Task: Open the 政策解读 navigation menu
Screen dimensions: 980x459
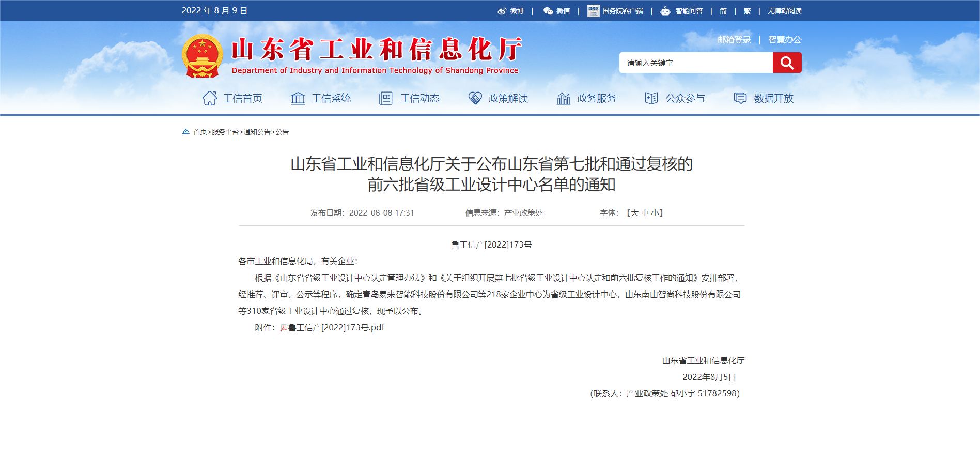Action: tap(498, 98)
